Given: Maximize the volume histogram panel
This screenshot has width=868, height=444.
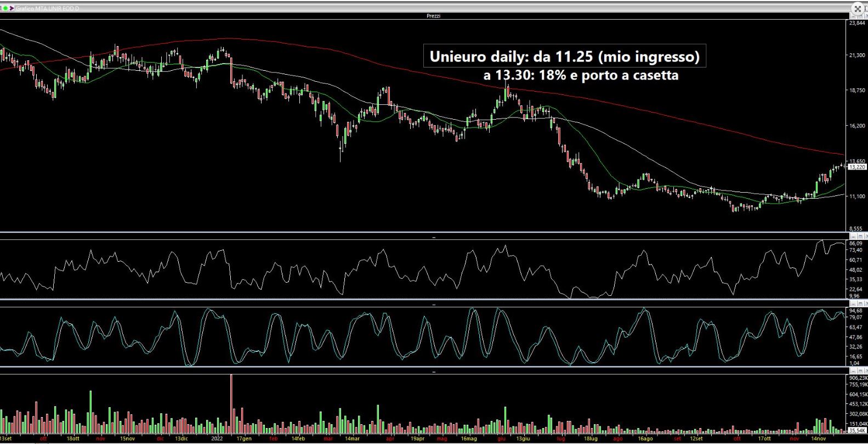Looking at the screenshot, I should pos(860,371).
